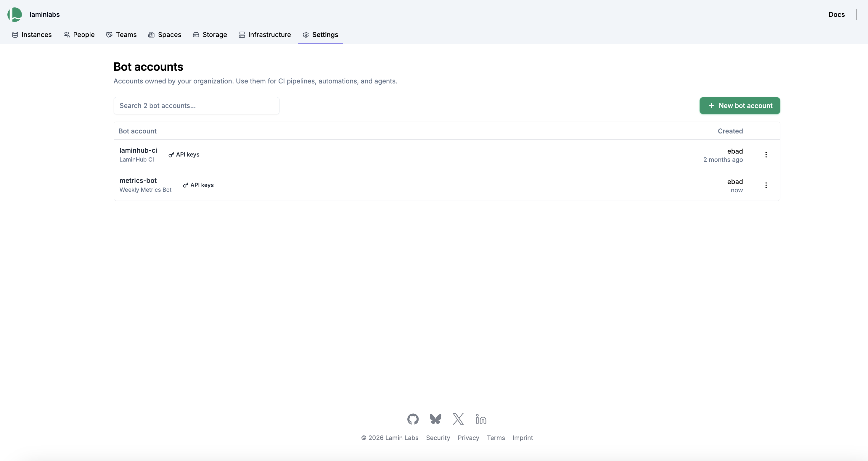Click the Bot account column header
The width and height of the screenshot is (868, 461).
pos(137,131)
